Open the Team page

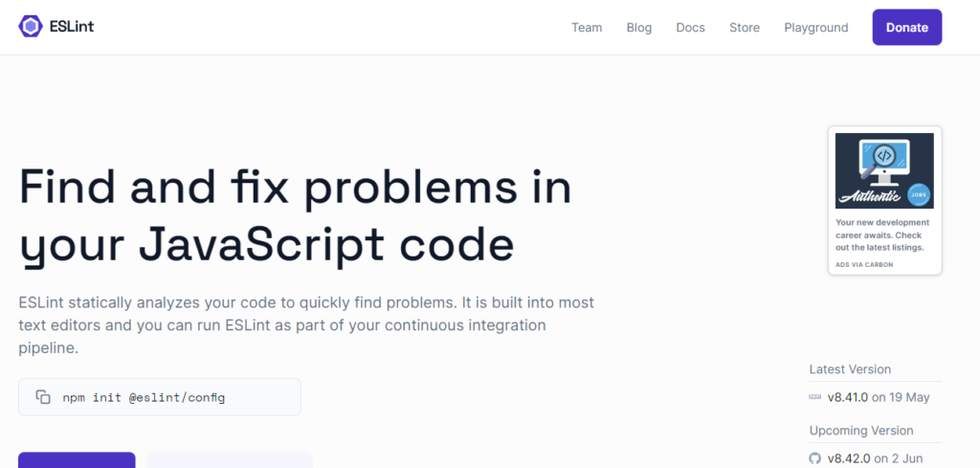click(587, 28)
